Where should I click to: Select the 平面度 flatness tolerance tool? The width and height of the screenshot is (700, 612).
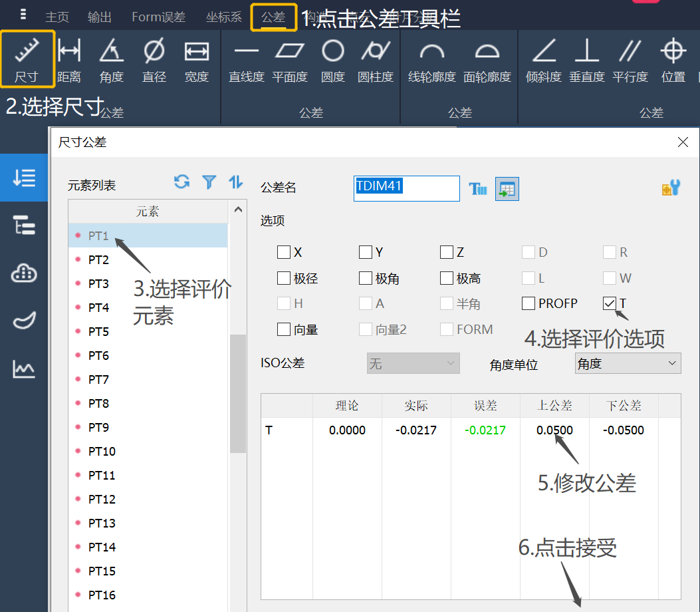tap(288, 60)
